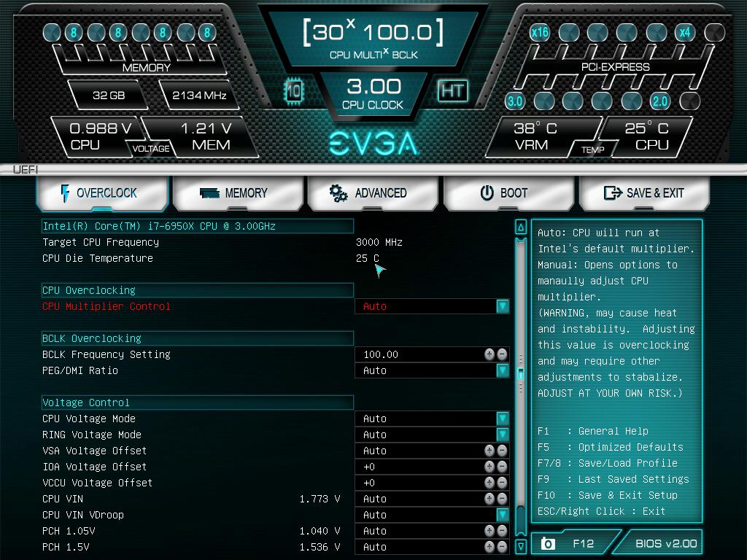Expand the PEG/DMI Ratio dropdown
This screenshot has height=560, width=747.
point(502,370)
